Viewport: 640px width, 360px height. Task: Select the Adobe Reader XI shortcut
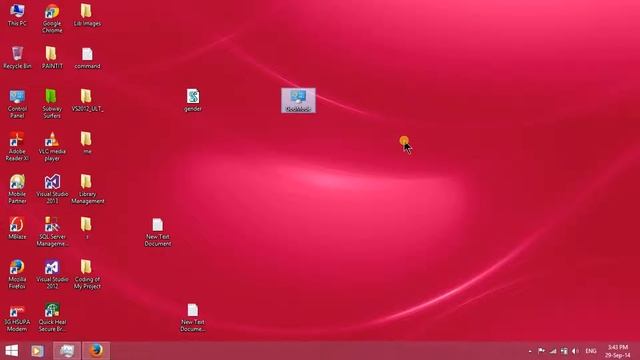point(17,147)
